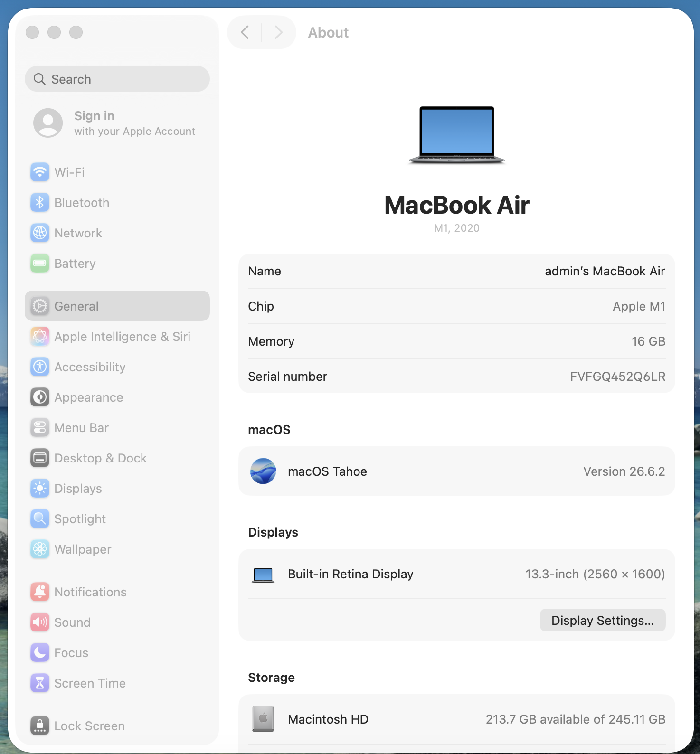Viewport: 700px width, 754px height.
Task: Click the Menu Bar icon
Action: click(x=40, y=427)
